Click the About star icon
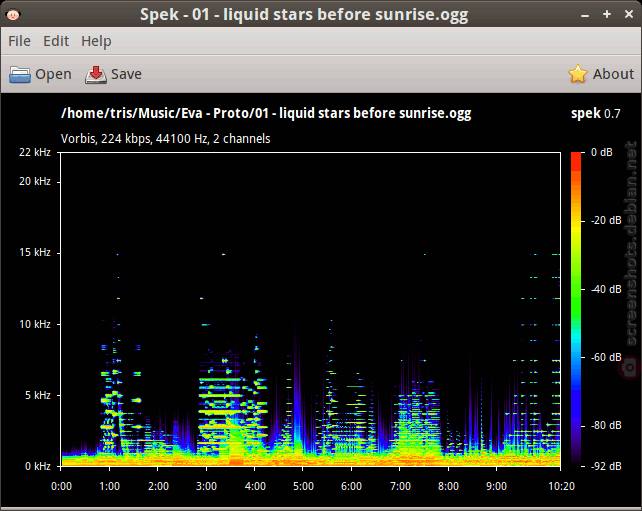 pyautogui.click(x=578, y=74)
